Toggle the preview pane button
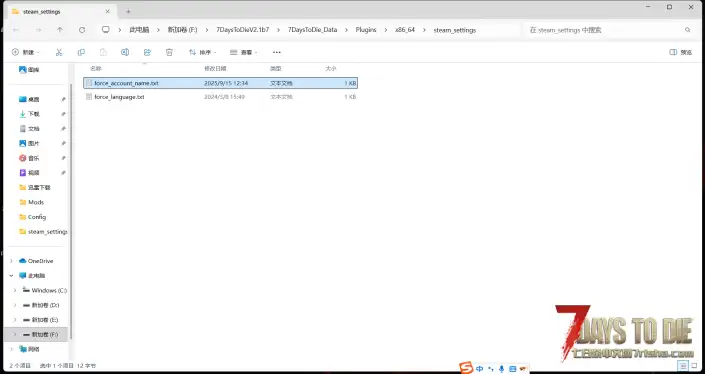The height and width of the screenshot is (374, 705). coord(680,52)
